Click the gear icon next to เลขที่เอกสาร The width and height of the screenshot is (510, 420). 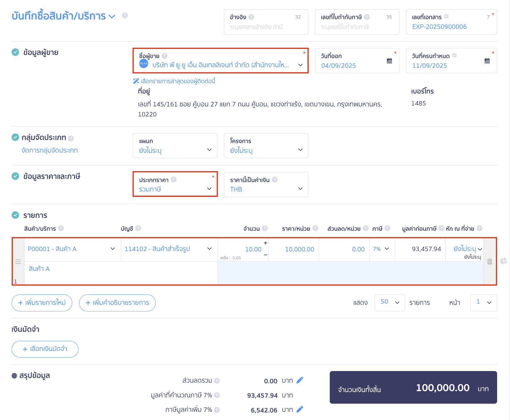click(446, 16)
